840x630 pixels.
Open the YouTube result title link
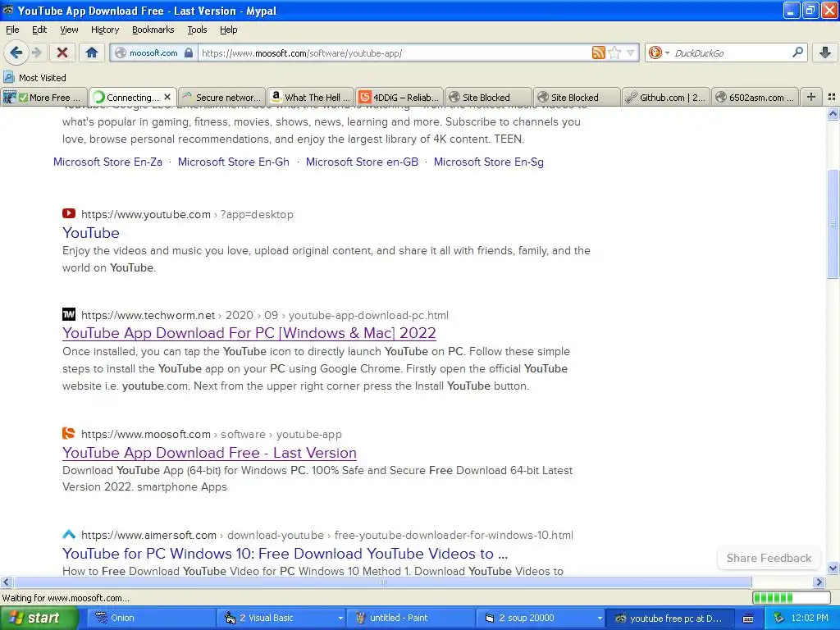(x=90, y=232)
